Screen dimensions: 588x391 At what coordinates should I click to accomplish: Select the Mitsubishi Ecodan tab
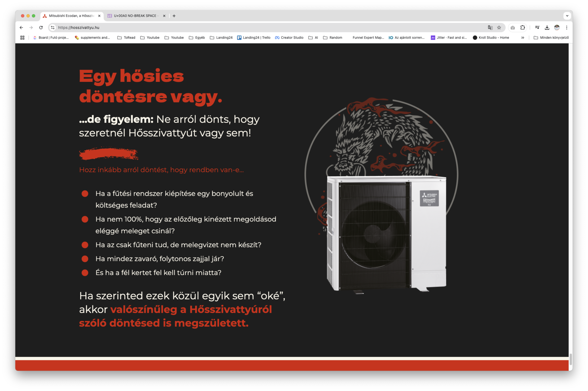point(72,16)
